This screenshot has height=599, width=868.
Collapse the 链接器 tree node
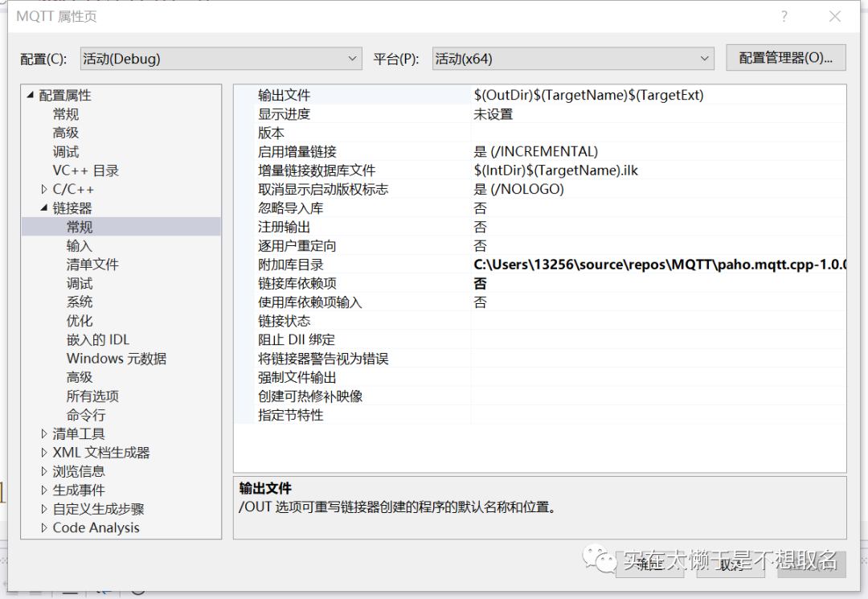[x=44, y=208]
